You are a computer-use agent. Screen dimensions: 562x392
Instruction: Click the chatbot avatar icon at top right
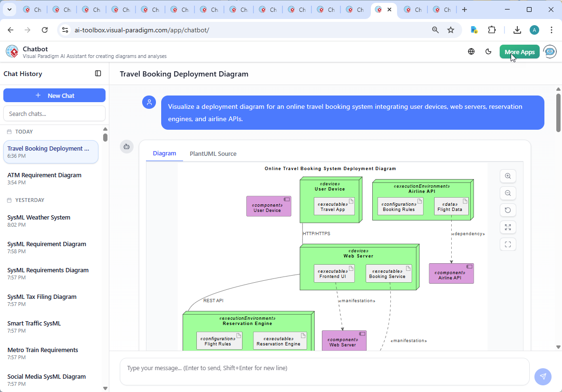[x=550, y=52]
